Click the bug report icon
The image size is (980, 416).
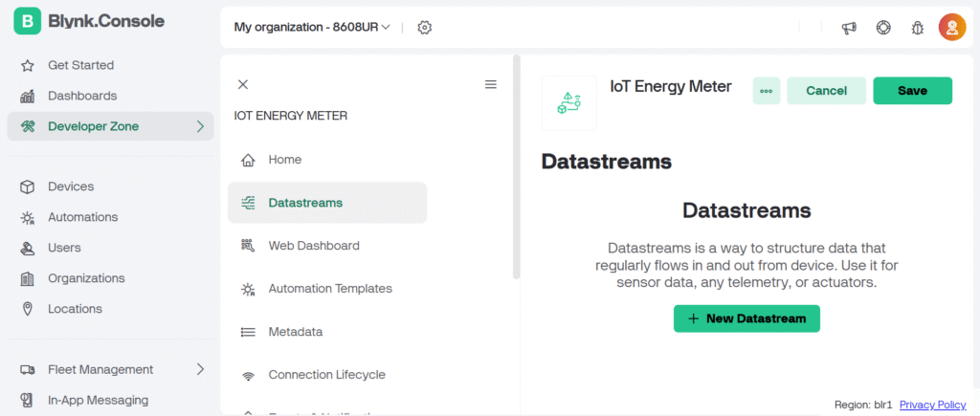[x=918, y=28]
